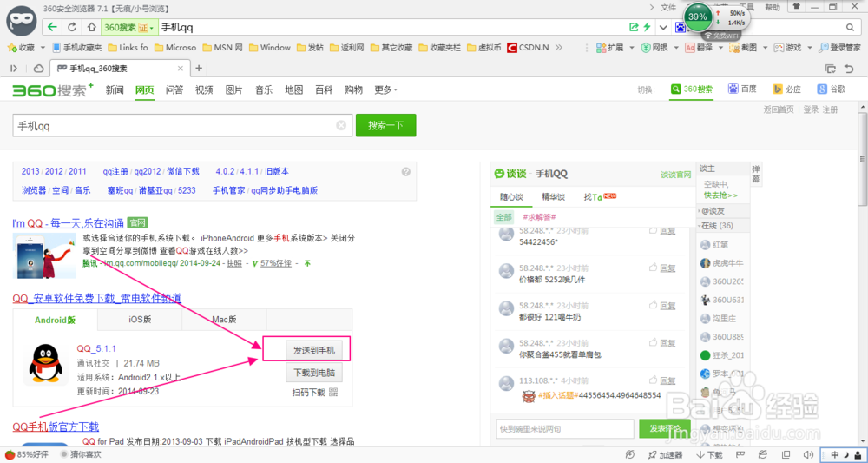The height and width of the screenshot is (463, 868).
Task: Like the 价格都 5252 comment thumbs-up
Action: [x=653, y=268]
